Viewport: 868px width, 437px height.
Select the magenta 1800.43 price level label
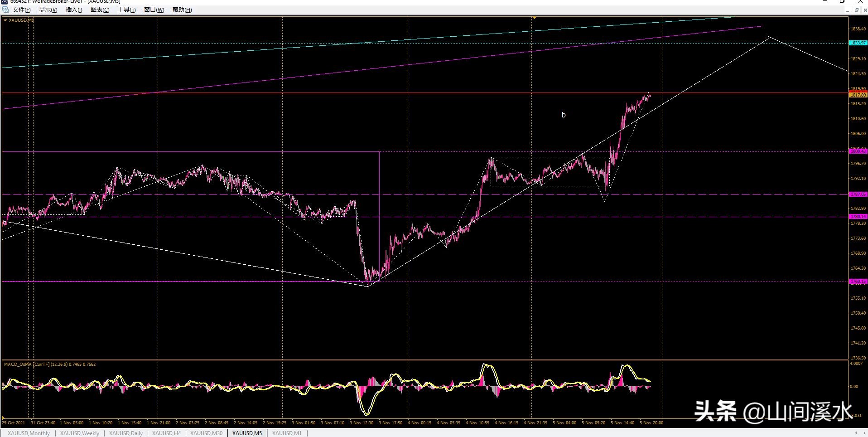[858, 151]
